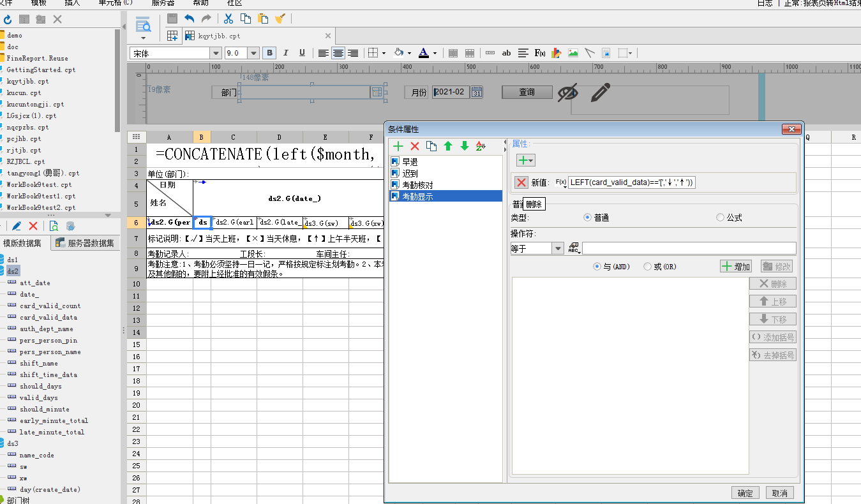Click the 查询 button in parameter pane
This screenshot has width=861, height=504.
pyautogui.click(x=527, y=93)
